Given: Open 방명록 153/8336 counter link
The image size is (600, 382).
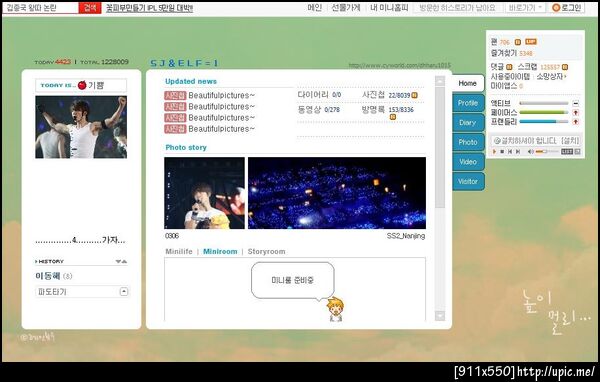Looking at the screenshot, I should [x=388, y=109].
